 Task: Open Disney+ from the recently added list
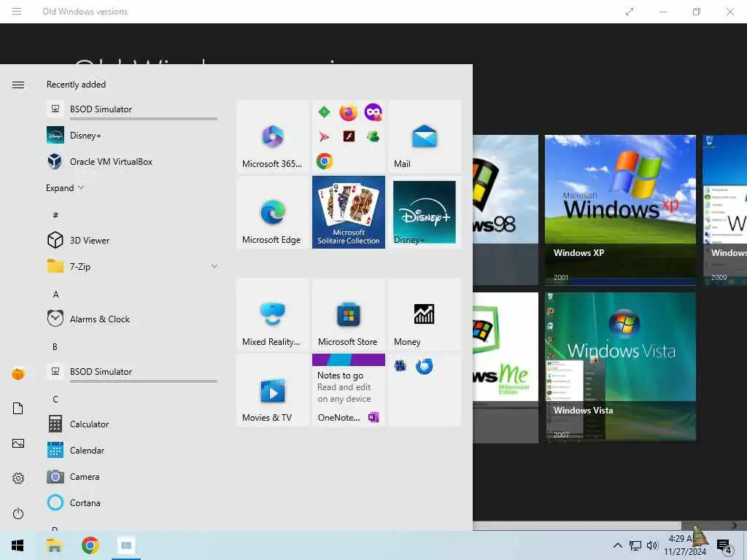tap(132, 135)
